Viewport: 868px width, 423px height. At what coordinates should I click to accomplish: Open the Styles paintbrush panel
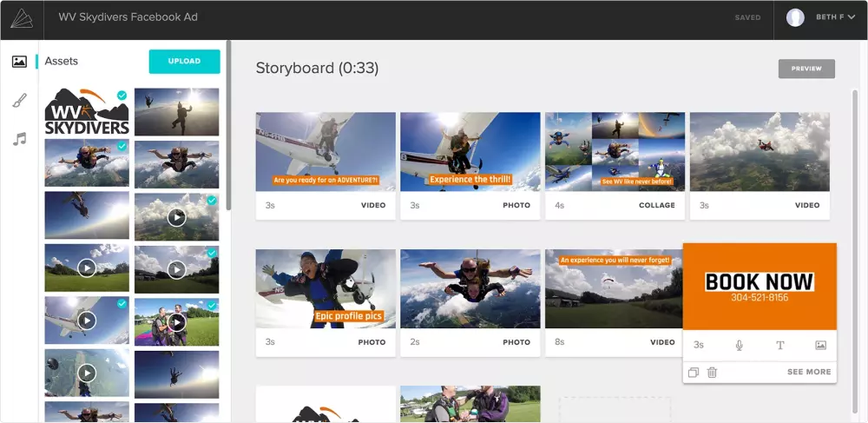(x=19, y=100)
